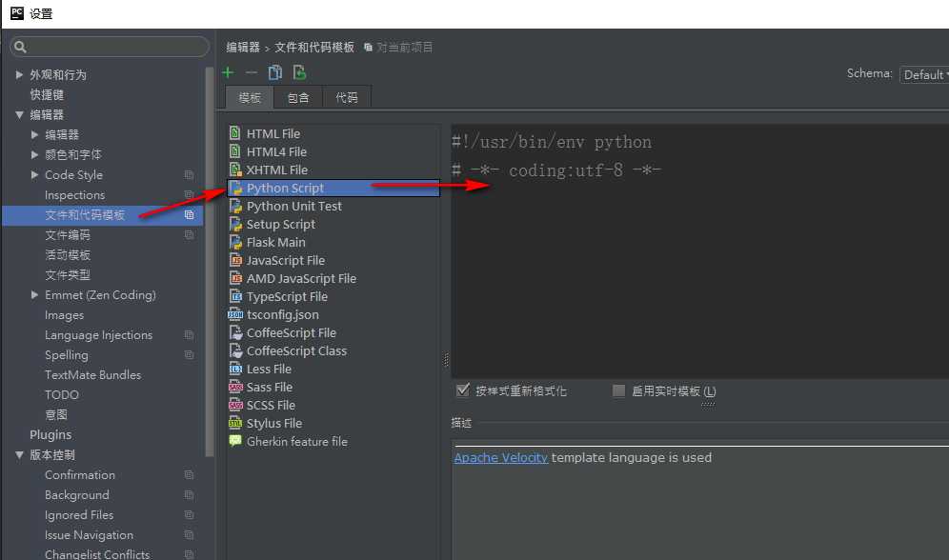Collapse the 版本控制 settings group
The width and height of the screenshot is (949, 560).
pyautogui.click(x=19, y=454)
